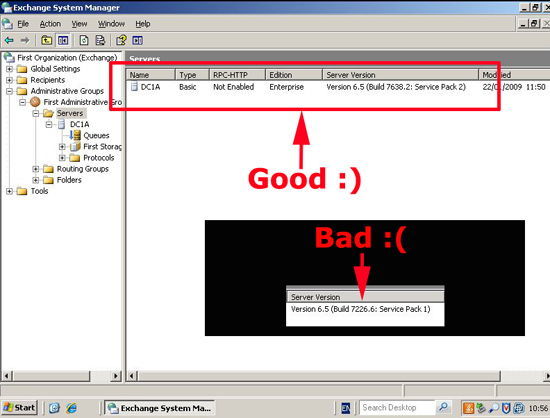The image size is (550, 418).
Task: Click the server list left scroll arrow
Action: coord(132,376)
